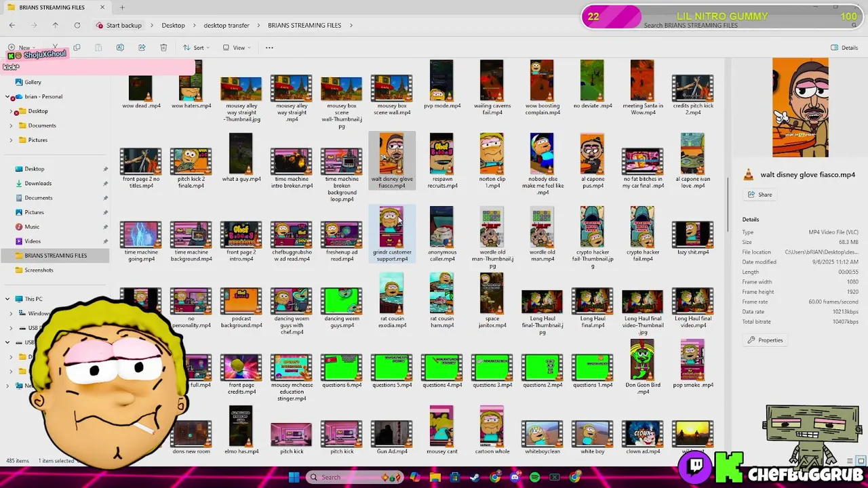Collapse the brian - Personal tree node

pyautogui.click(x=7, y=97)
